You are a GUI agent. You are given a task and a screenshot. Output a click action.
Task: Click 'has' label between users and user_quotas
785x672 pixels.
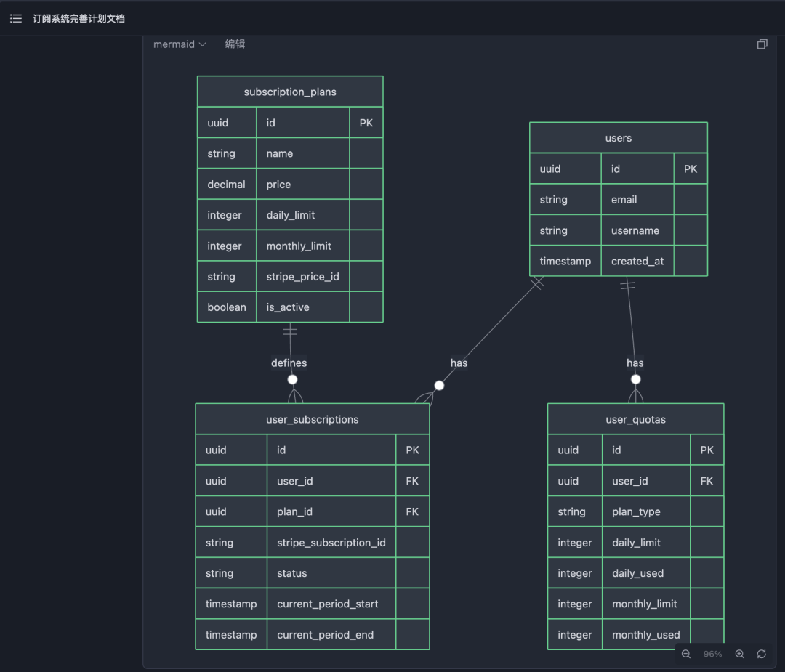[x=635, y=363]
